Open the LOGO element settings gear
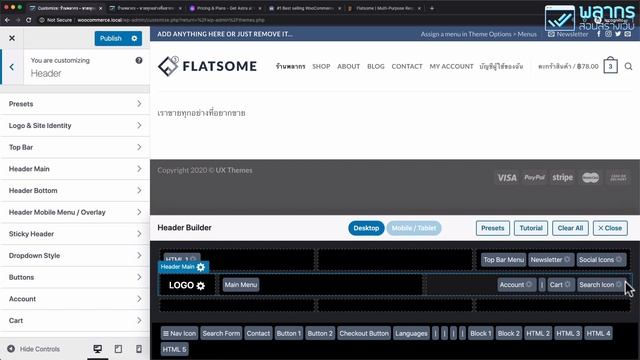Image resolution: width=640 pixels, height=360 pixels. (200, 285)
